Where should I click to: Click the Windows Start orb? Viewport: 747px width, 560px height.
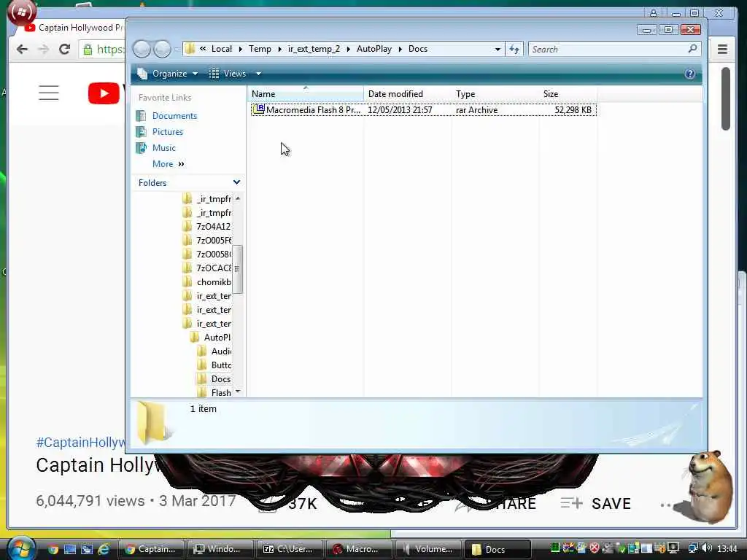coord(21,548)
